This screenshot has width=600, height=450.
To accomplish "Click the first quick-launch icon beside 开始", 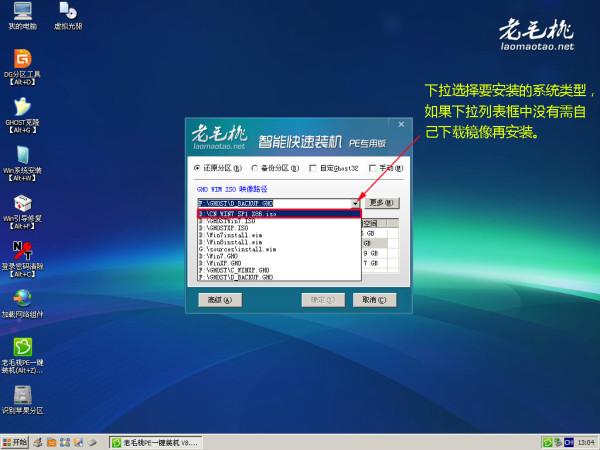I will pyautogui.click(x=38, y=443).
